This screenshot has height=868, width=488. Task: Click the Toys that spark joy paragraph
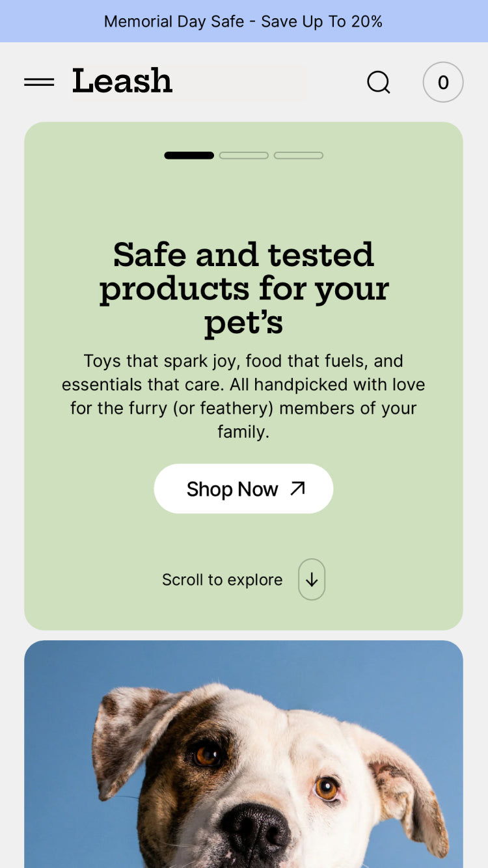click(244, 396)
